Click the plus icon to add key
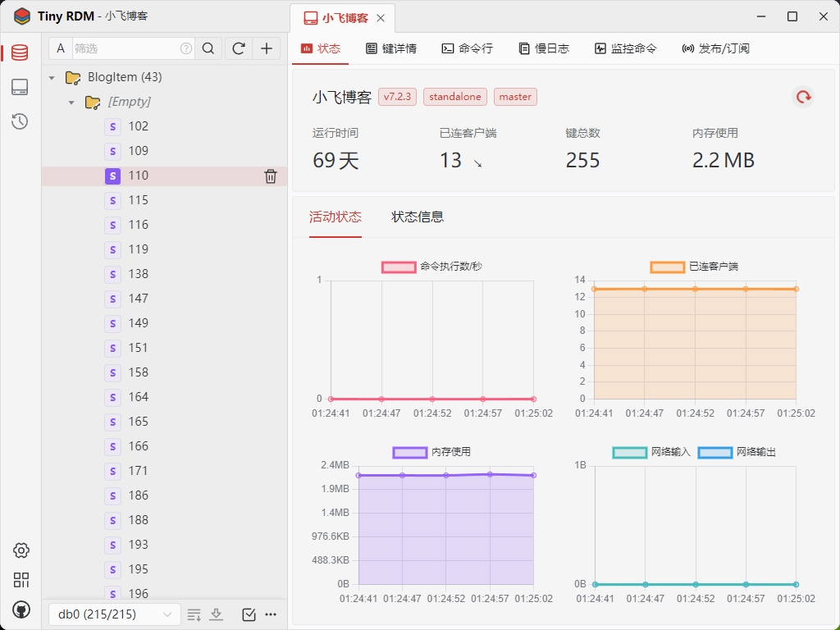840x630 pixels. click(267, 48)
